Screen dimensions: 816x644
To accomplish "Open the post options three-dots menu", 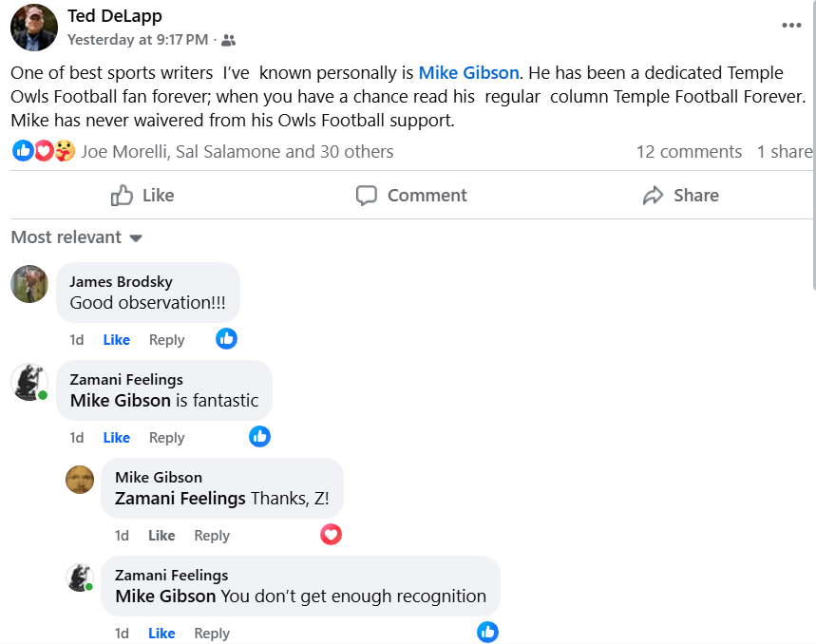I will coord(791,26).
